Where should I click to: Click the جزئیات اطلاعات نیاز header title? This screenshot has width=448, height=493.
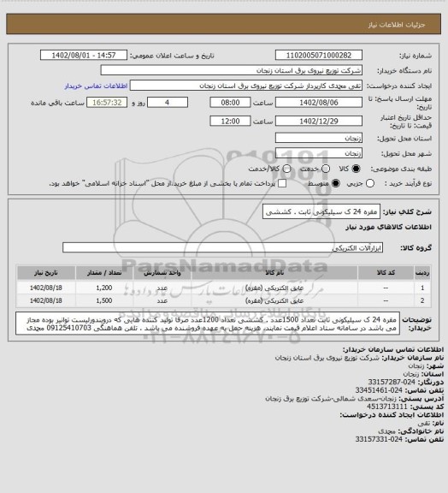click(x=397, y=25)
